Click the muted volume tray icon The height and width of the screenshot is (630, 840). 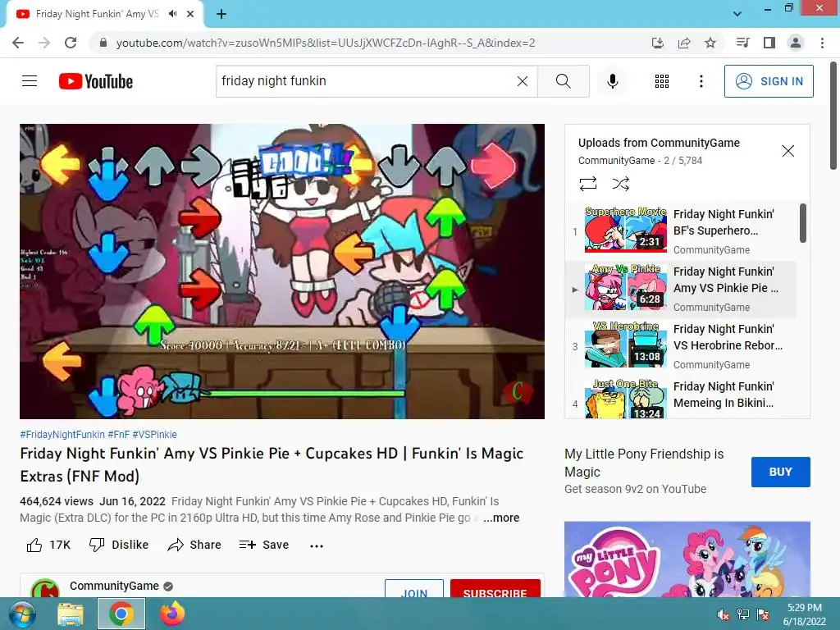click(x=723, y=615)
